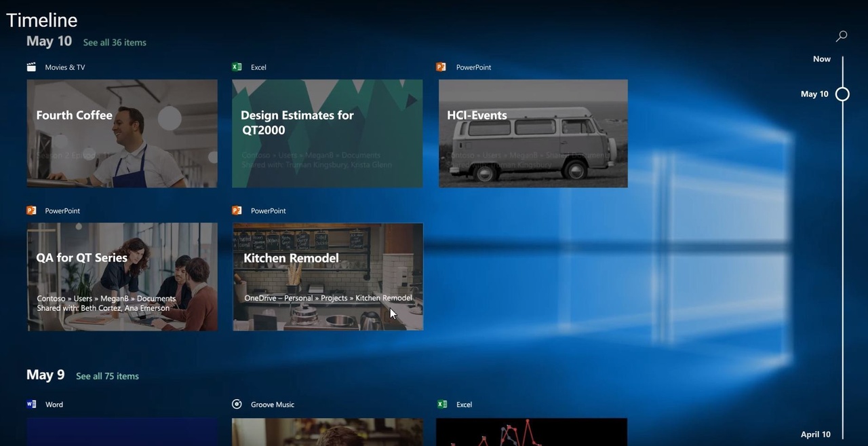Open the Excel chart card under May 9
The image size is (868, 446).
pyautogui.click(x=532, y=432)
